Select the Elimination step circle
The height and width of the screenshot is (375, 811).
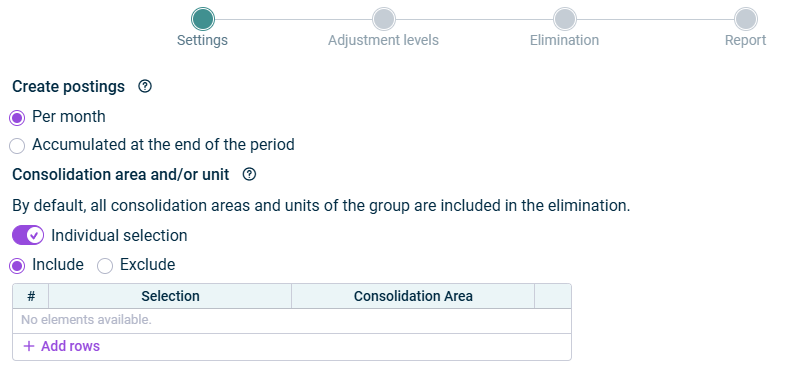pyautogui.click(x=565, y=20)
